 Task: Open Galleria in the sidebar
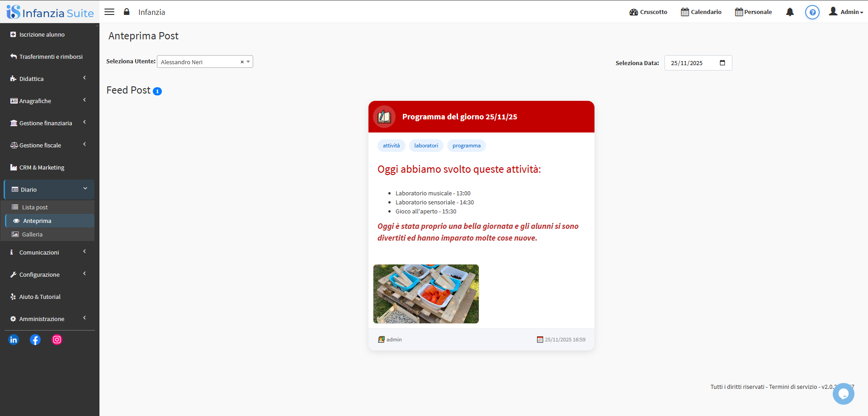pos(32,234)
